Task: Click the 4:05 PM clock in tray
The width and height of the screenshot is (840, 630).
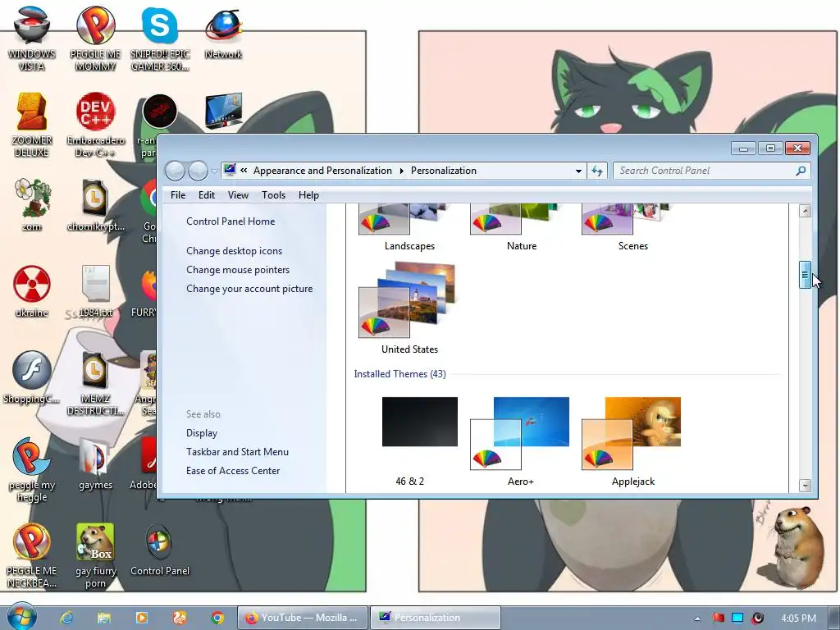Action: tap(798, 619)
